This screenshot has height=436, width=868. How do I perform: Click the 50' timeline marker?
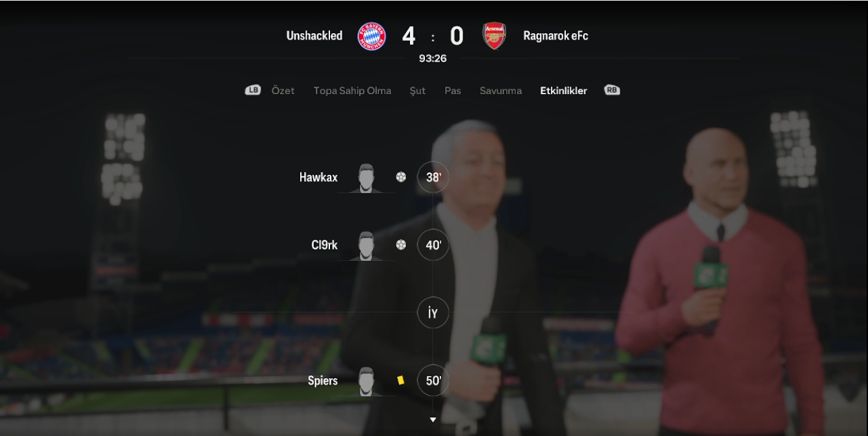click(x=433, y=381)
